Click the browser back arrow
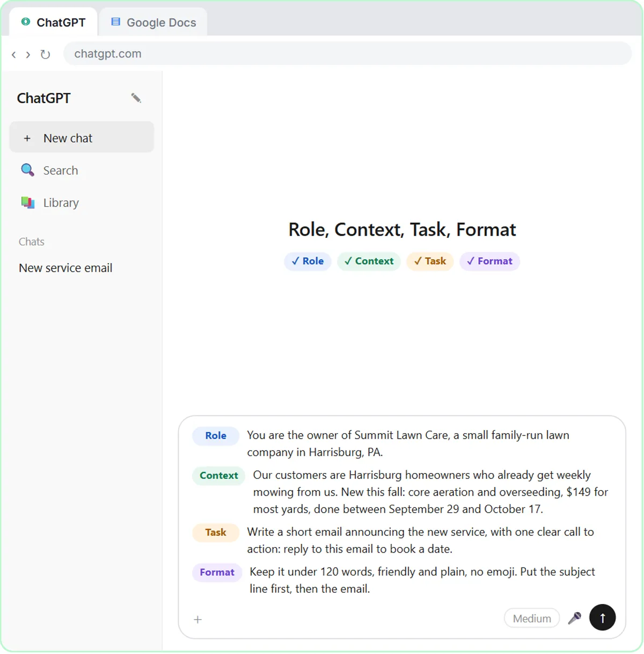 [14, 54]
